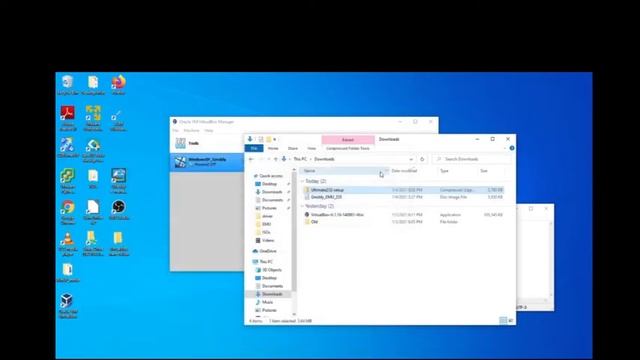The height and width of the screenshot is (360, 640).
Task: Open Desktop under This PC
Action: pos(269,278)
